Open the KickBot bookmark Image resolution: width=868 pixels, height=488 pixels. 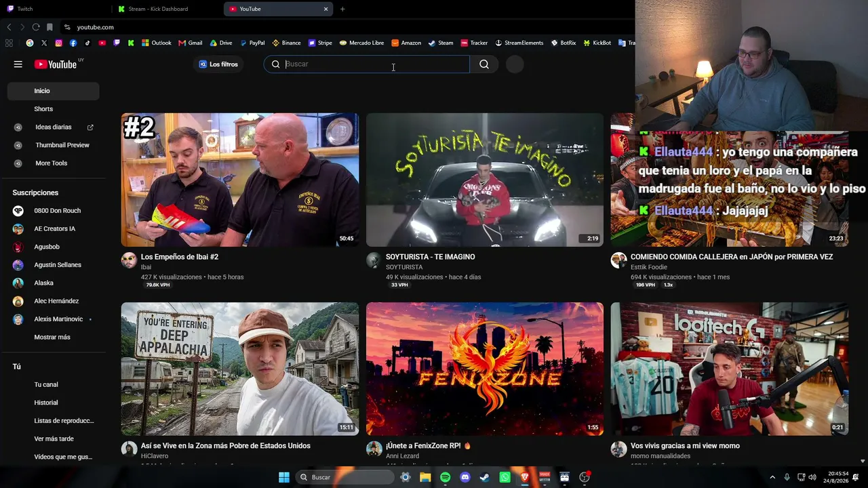pyautogui.click(x=597, y=43)
